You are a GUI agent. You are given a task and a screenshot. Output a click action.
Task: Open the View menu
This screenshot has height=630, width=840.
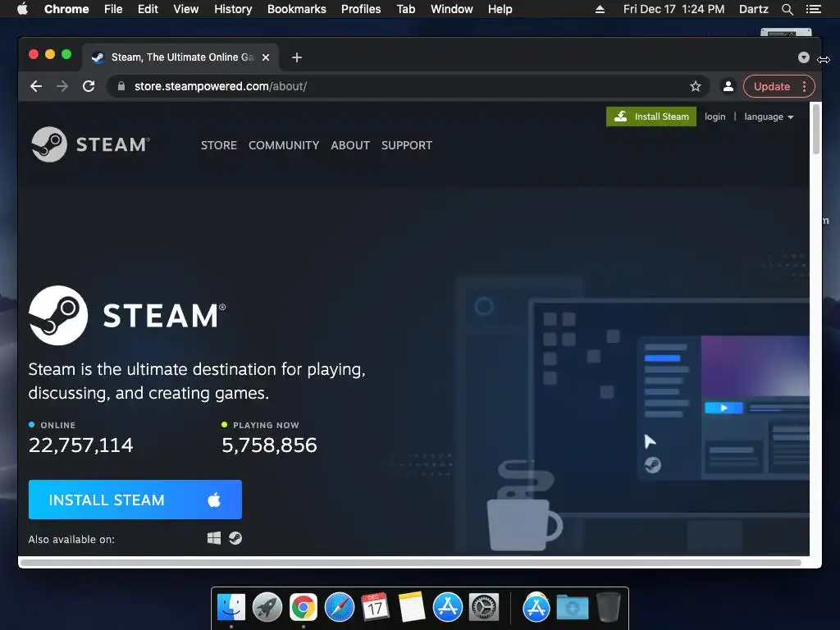click(186, 9)
